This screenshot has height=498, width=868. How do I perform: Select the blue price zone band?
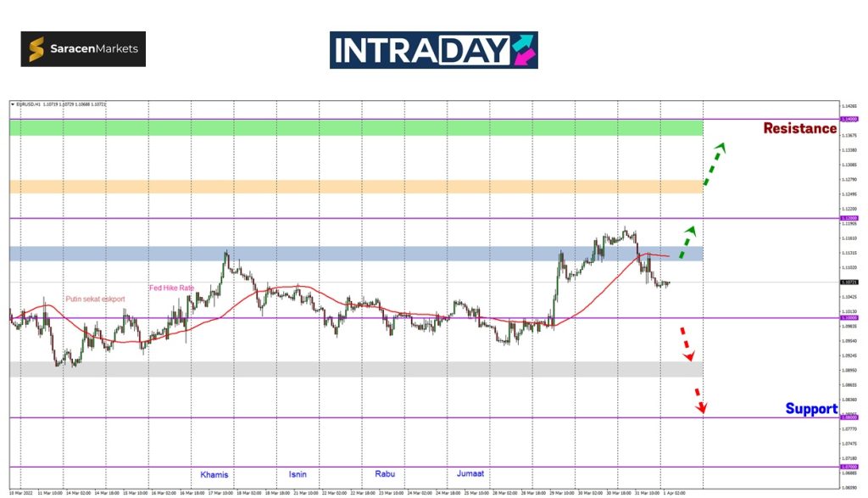tap(356, 254)
